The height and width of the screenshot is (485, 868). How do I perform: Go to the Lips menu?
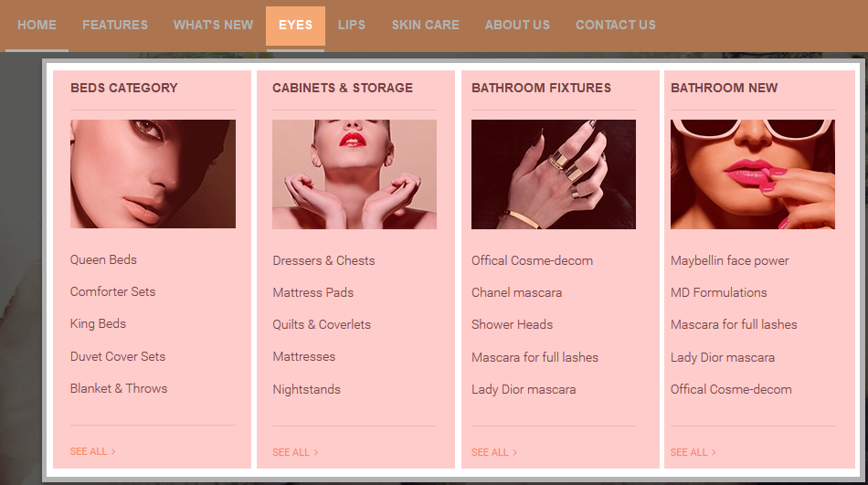click(x=352, y=26)
